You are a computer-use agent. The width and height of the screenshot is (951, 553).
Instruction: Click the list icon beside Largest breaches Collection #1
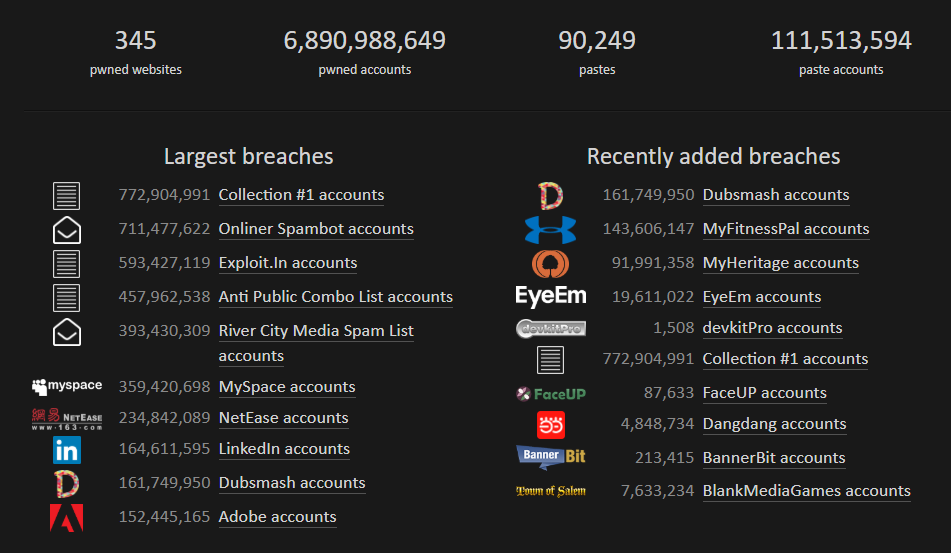pos(67,196)
